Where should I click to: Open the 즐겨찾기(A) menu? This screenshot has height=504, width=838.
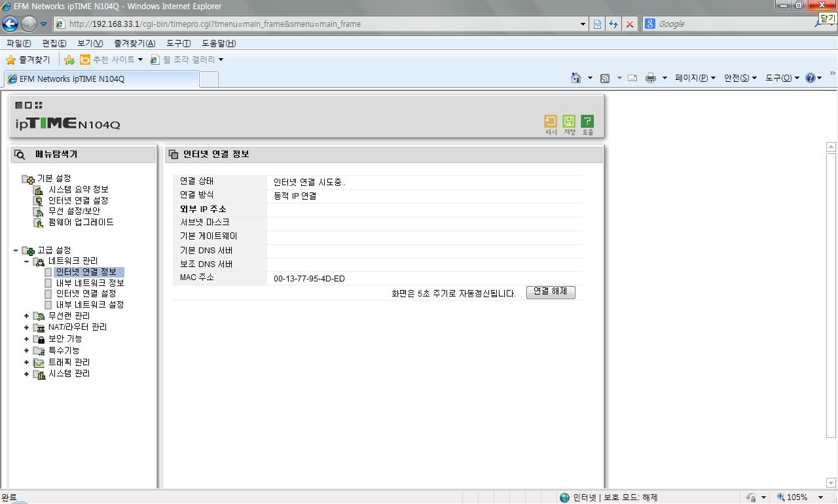point(135,43)
